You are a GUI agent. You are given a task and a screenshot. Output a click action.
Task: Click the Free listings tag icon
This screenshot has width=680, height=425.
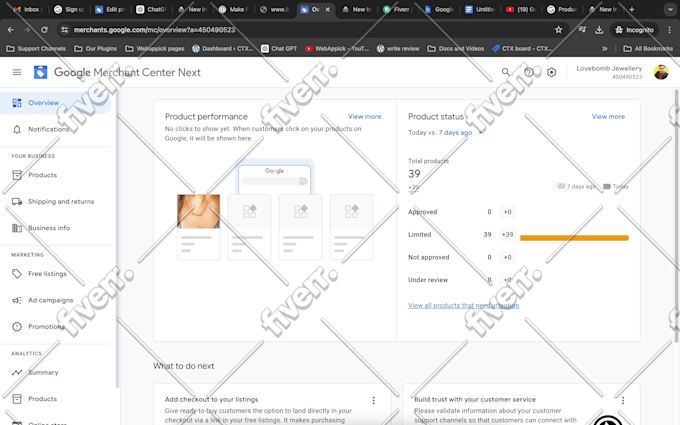click(x=17, y=274)
